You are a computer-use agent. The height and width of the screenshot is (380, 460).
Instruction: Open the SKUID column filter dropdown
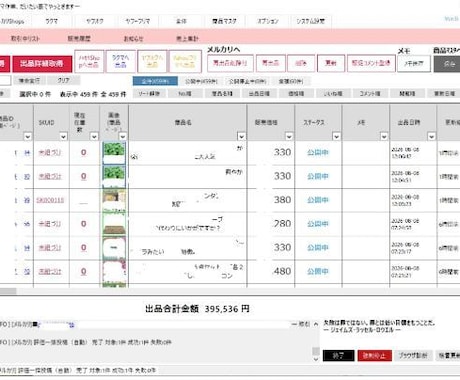click(x=63, y=136)
